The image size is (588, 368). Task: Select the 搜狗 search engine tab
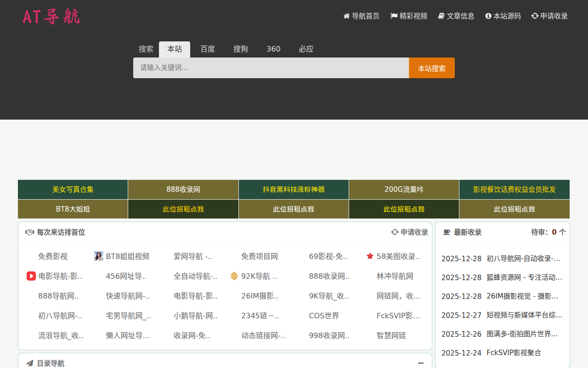coord(241,49)
